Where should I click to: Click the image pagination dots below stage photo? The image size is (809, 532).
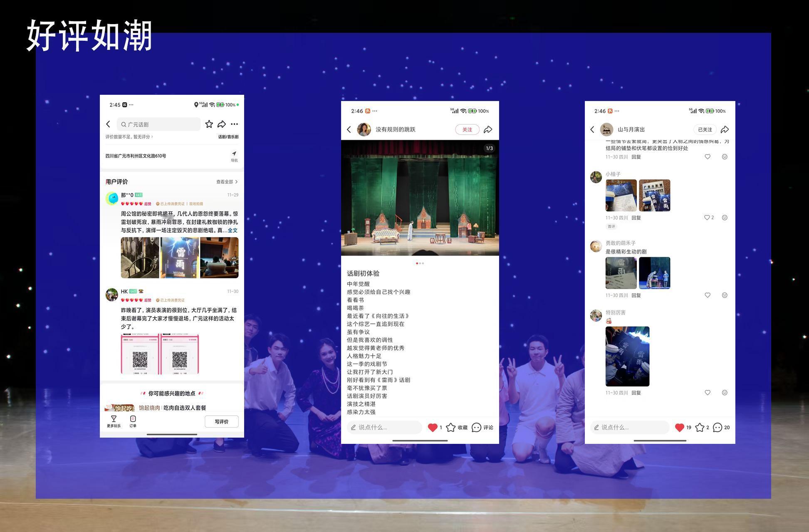tap(420, 263)
